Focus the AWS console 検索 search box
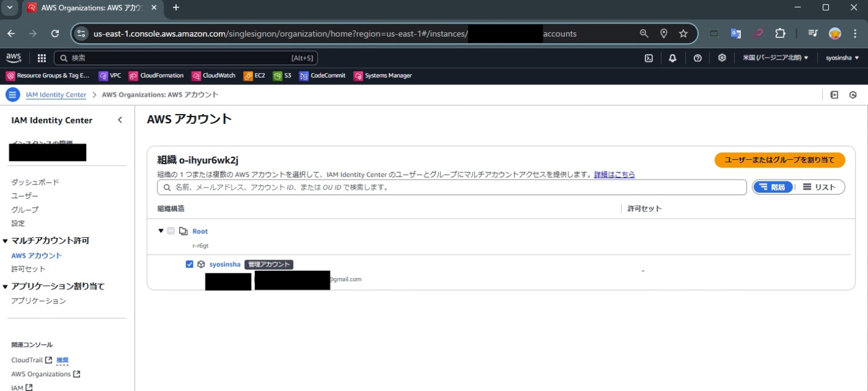The height and width of the screenshot is (391, 868). (x=186, y=58)
